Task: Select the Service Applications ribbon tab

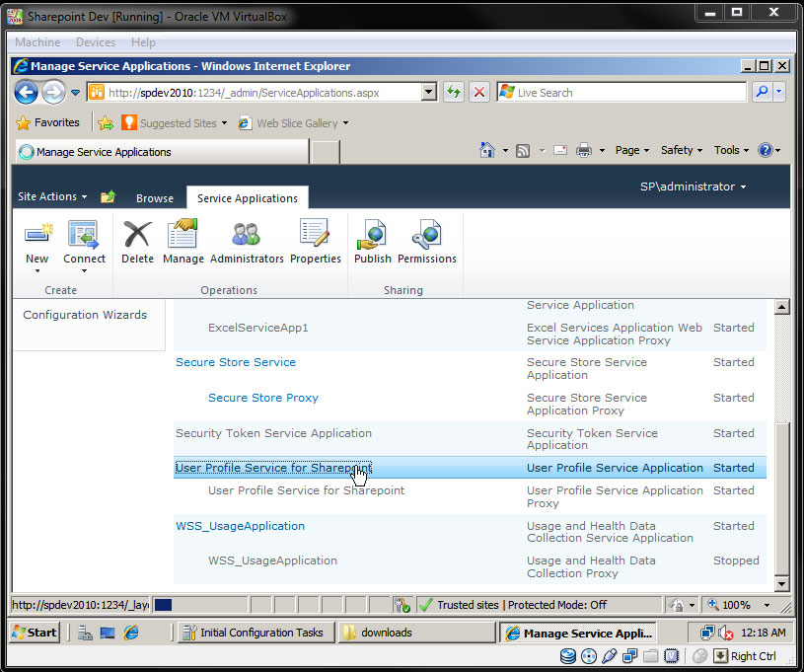Action: (248, 198)
